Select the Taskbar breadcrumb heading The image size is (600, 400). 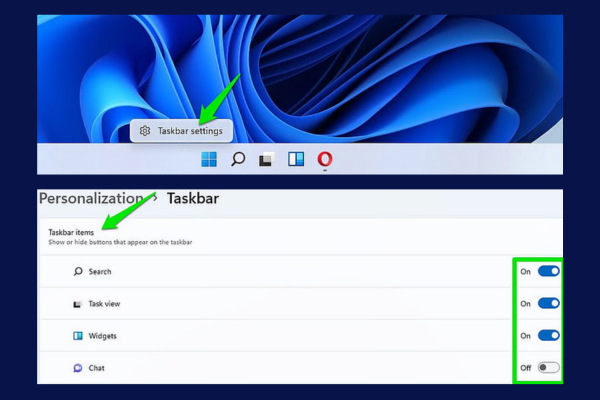click(193, 198)
